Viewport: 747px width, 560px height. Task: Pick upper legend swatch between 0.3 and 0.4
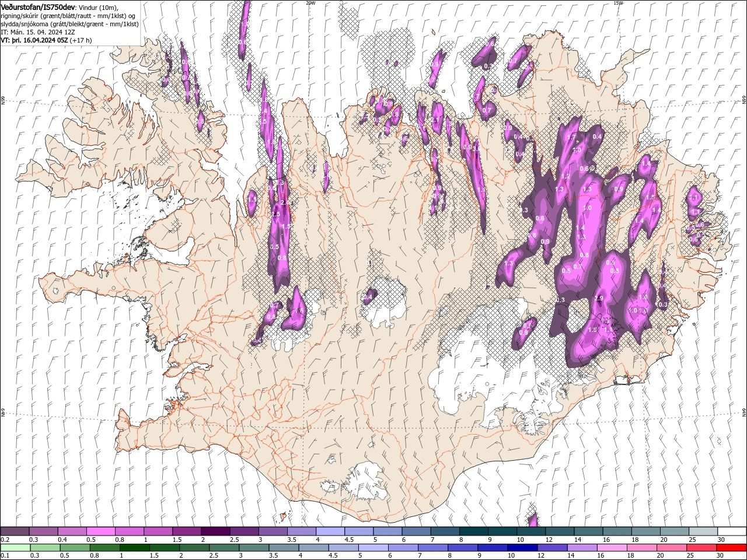(x=43, y=531)
